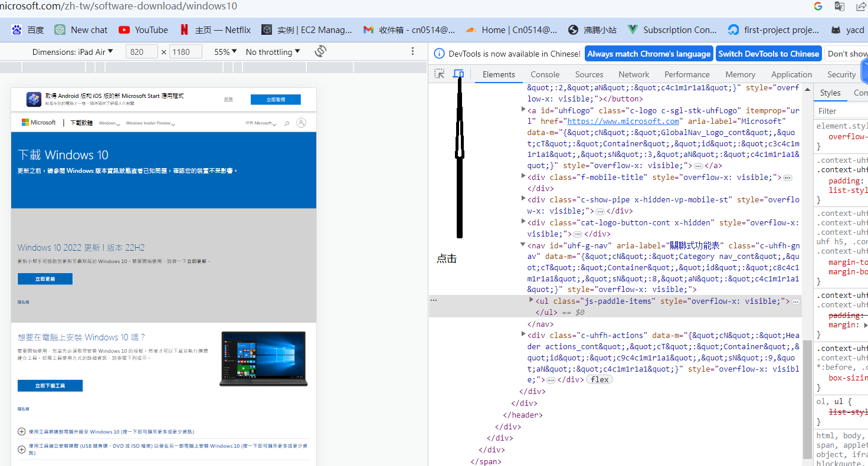Screen dimensions: 868x466
Task: Click the three dots left of the ul row
Action: pyautogui.click(x=434, y=300)
